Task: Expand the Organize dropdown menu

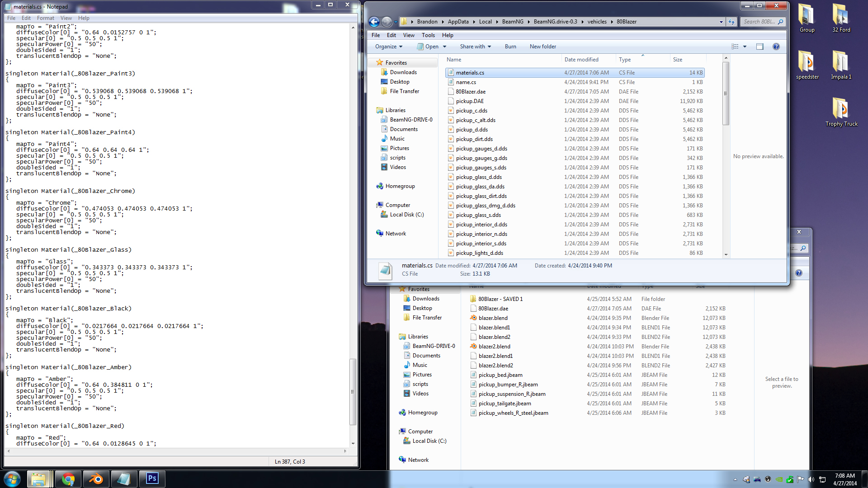Action: [x=388, y=47]
